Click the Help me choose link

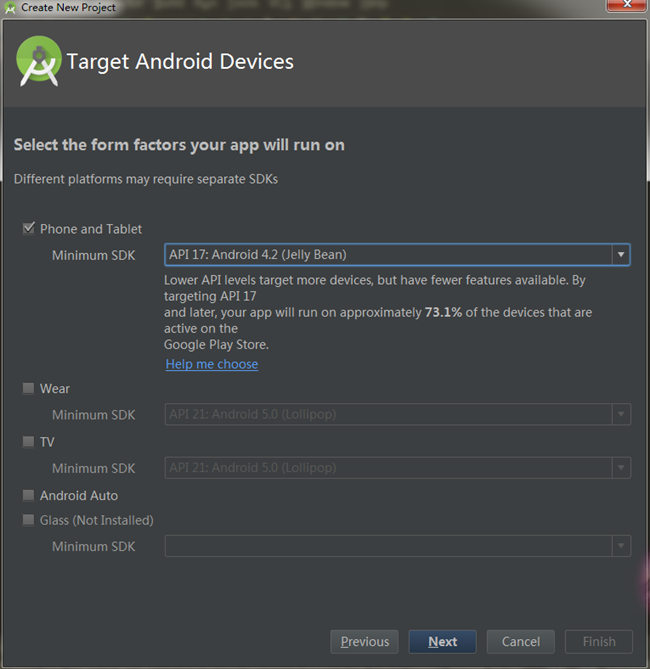[212, 364]
